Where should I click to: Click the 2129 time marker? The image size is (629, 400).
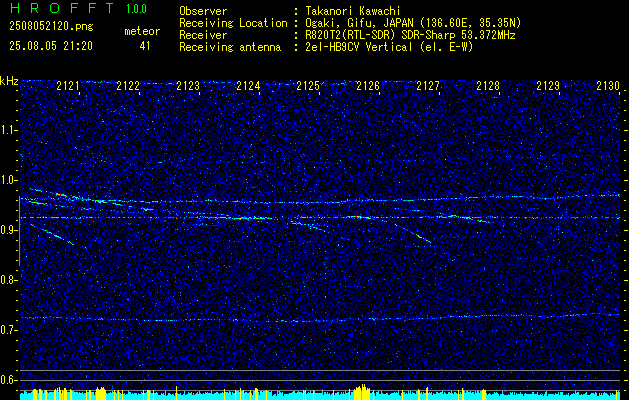(x=548, y=86)
